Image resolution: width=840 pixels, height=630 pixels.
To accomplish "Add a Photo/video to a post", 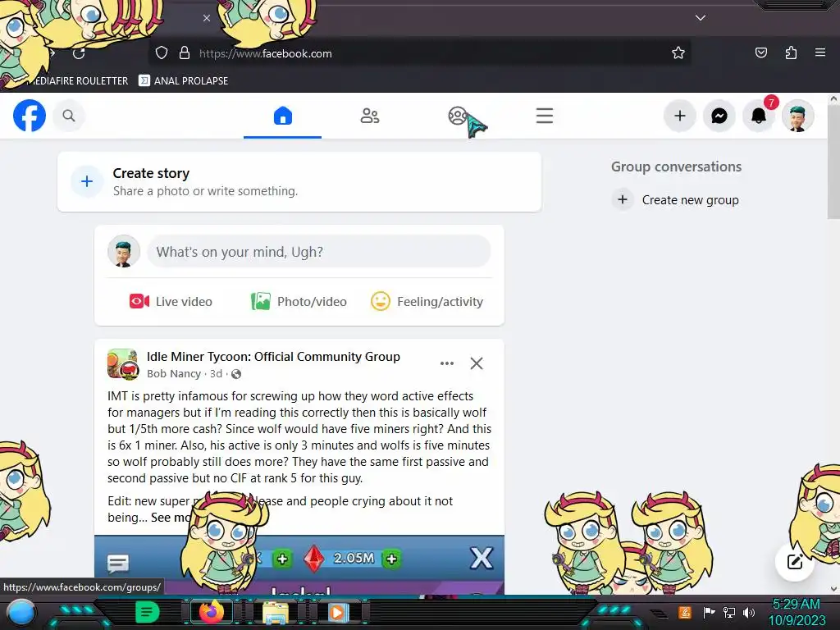I will [299, 302].
